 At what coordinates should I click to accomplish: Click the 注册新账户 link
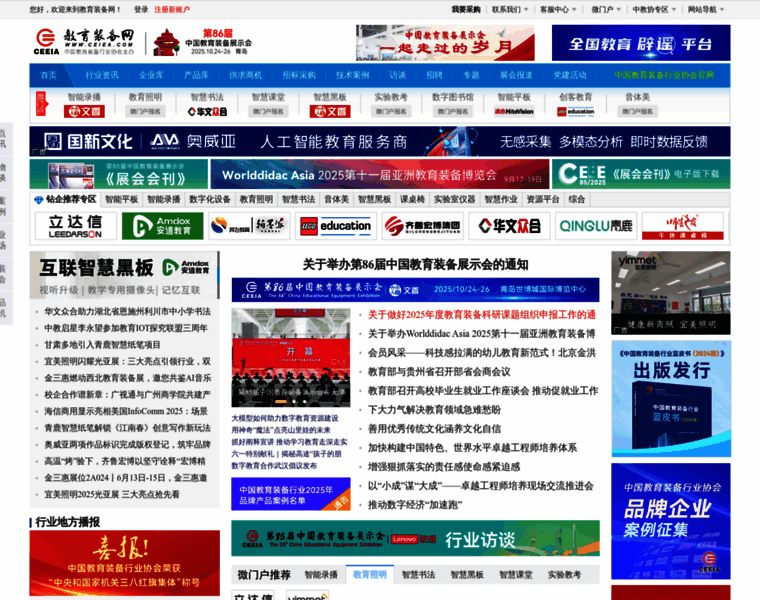coord(172,9)
